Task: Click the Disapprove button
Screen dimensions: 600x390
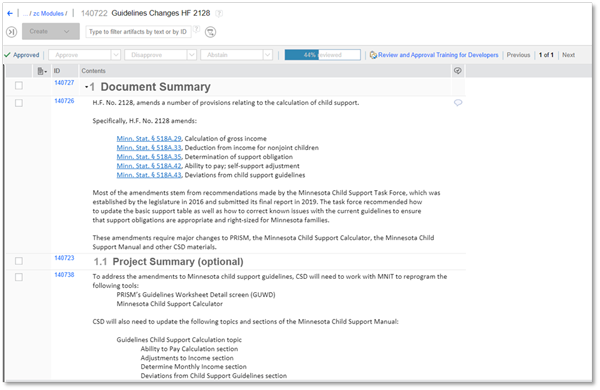Action: pyautogui.click(x=156, y=55)
